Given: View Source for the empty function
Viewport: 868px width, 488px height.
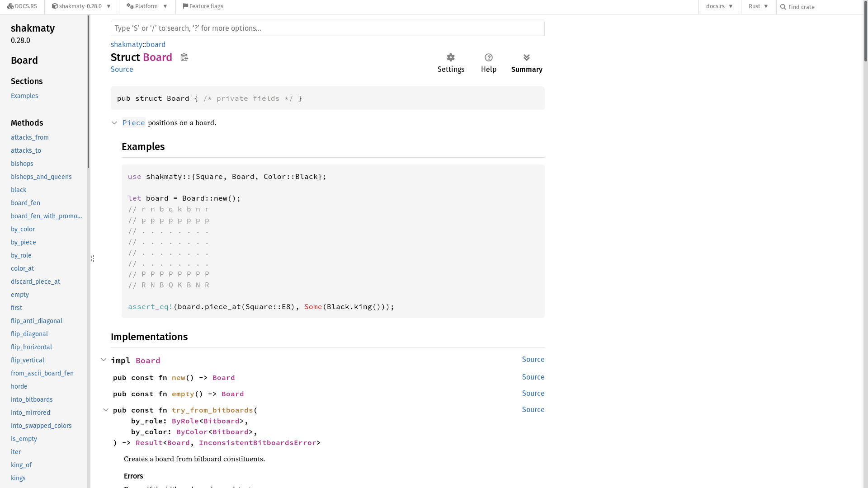Looking at the screenshot, I should (533, 393).
